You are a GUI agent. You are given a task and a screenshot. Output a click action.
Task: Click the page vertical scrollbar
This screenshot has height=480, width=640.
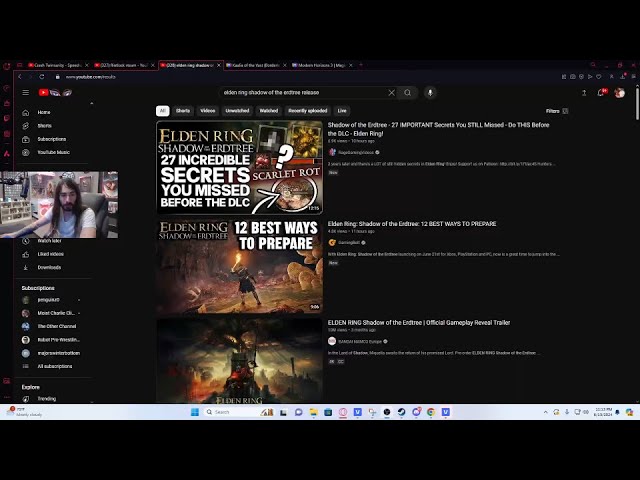[x=637, y=103]
